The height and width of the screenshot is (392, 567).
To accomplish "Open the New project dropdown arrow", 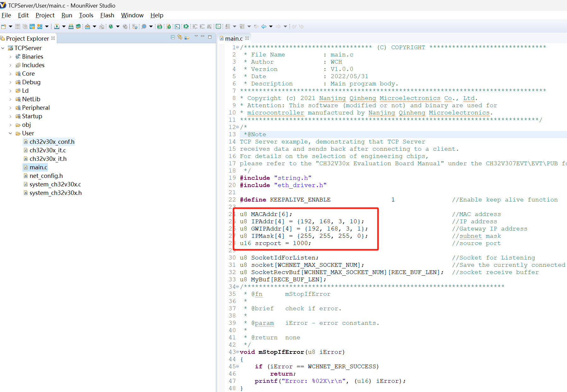I will 10,26.
